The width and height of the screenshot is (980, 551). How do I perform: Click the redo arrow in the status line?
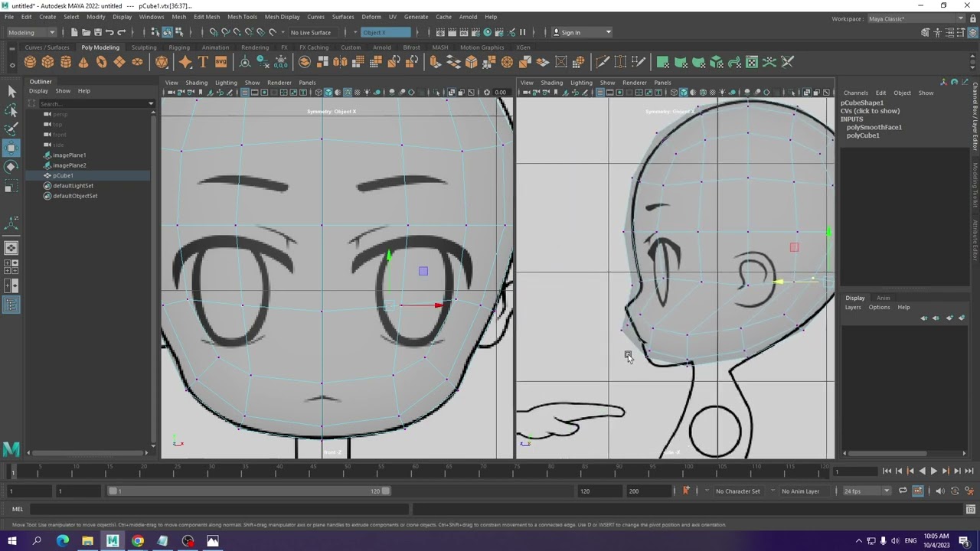point(121,32)
